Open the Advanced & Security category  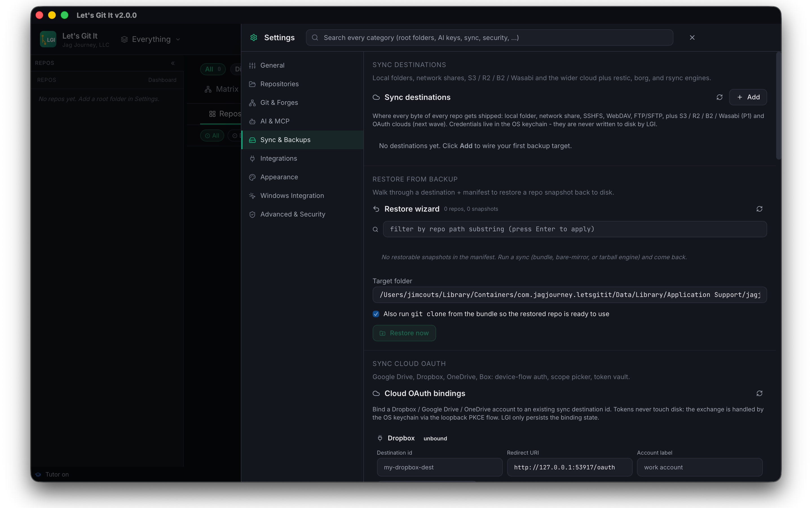pyautogui.click(x=302, y=214)
